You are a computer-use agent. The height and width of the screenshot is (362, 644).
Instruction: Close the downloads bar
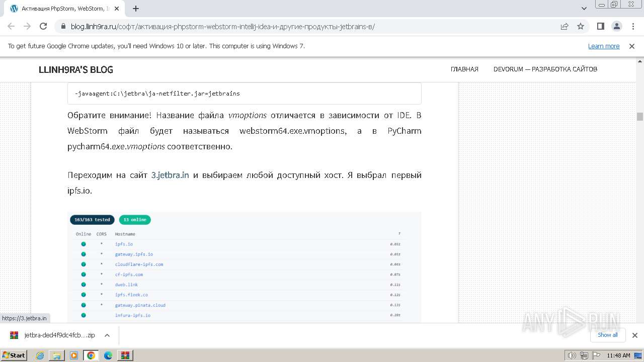pyautogui.click(x=634, y=335)
